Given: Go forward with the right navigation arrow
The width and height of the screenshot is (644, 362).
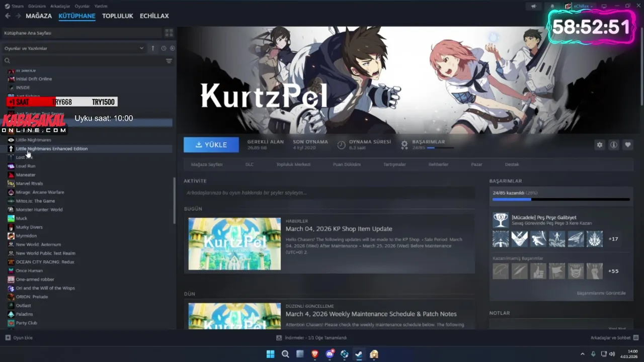Looking at the screenshot, I should coord(18,16).
